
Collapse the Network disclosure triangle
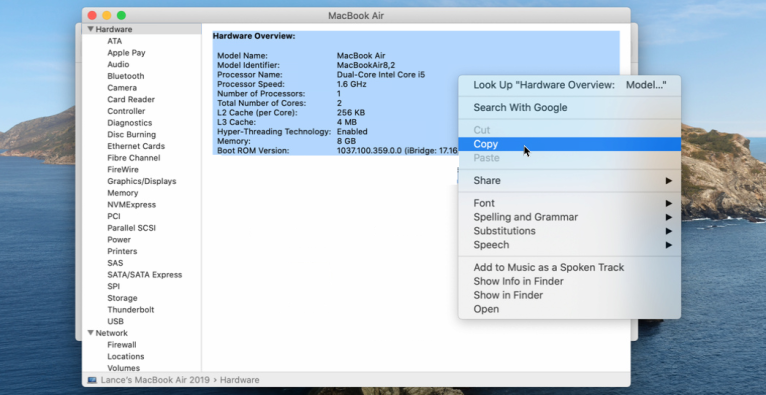[x=90, y=333]
